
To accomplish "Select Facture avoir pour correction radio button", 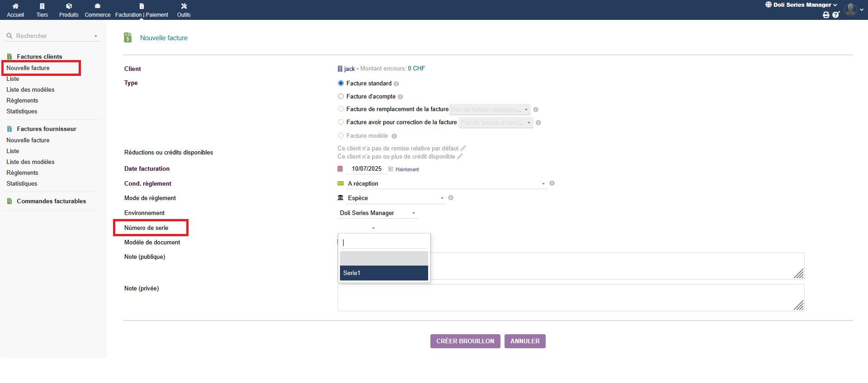I will click(x=341, y=122).
